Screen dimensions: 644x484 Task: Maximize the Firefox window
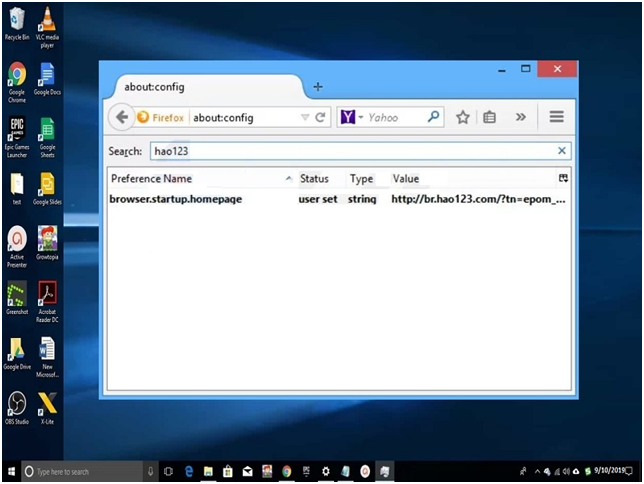pos(526,69)
